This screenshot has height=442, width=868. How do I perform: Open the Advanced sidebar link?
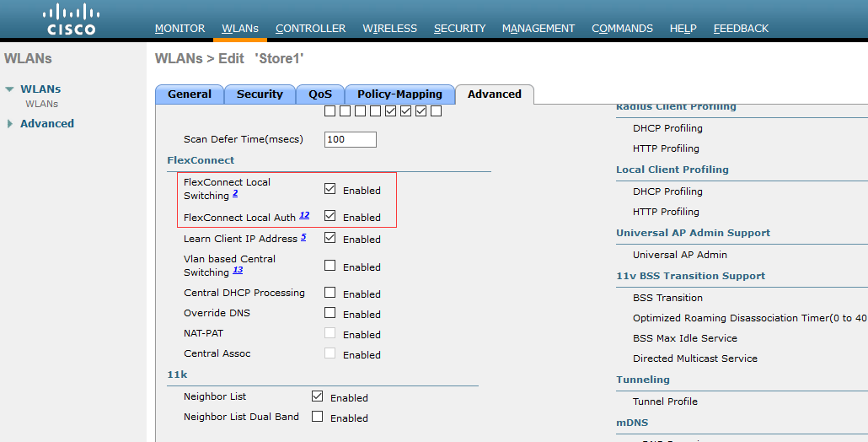(x=47, y=123)
